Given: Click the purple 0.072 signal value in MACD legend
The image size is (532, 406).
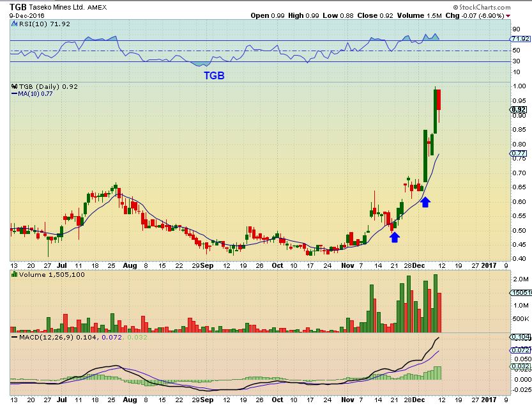Looking at the screenshot, I should coord(111,338).
